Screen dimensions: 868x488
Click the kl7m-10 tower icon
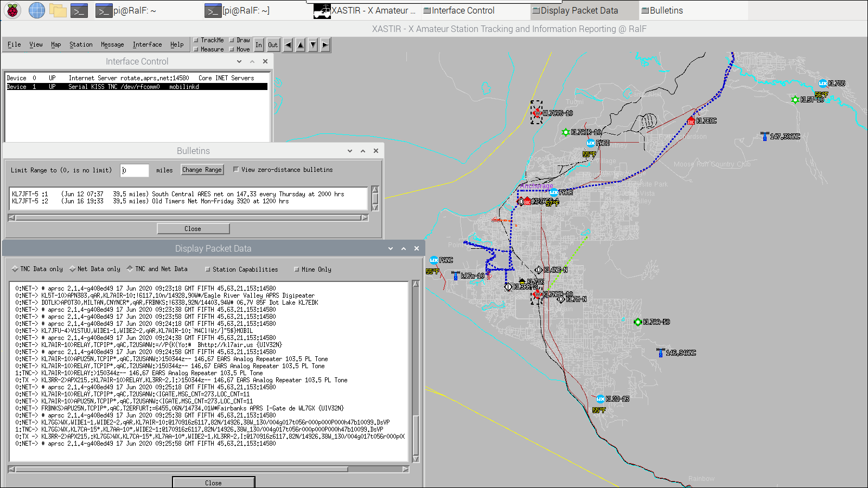[456, 276]
